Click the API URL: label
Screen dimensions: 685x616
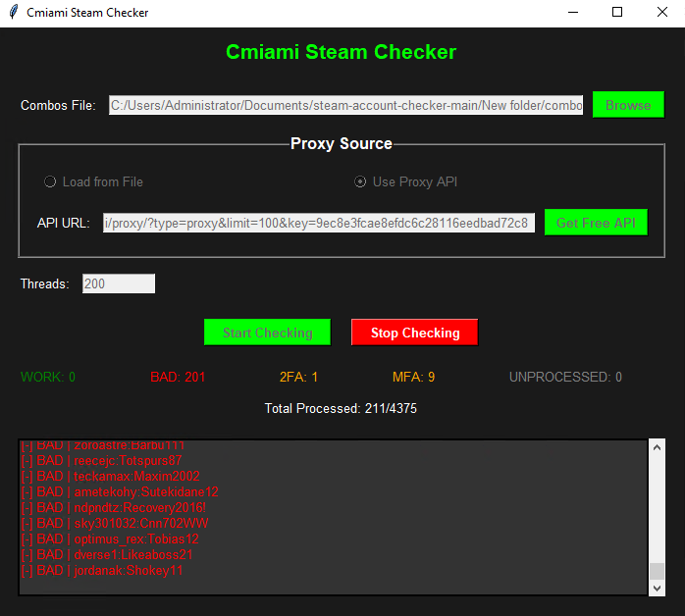64,223
